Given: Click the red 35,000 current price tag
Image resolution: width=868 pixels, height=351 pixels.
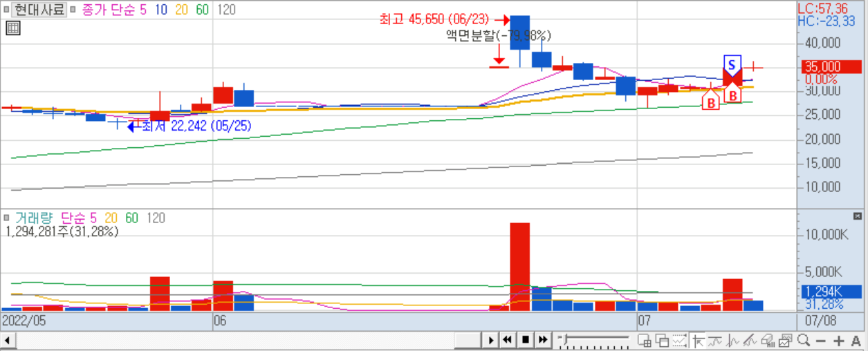Looking at the screenshot, I should click(x=830, y=67).
